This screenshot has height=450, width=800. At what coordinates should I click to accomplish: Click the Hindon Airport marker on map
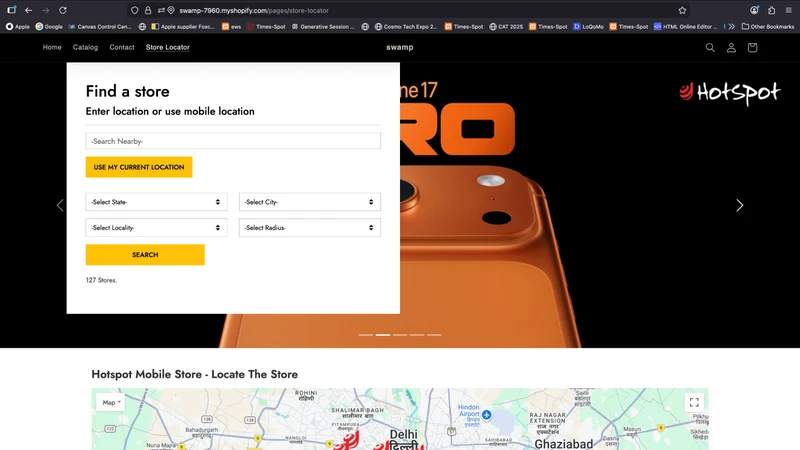click(x=487, y=415)
